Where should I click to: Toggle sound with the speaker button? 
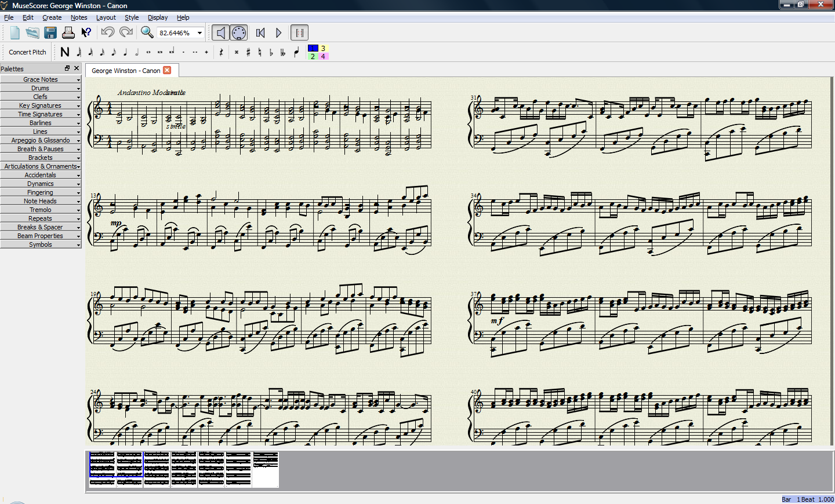[221, 33]
